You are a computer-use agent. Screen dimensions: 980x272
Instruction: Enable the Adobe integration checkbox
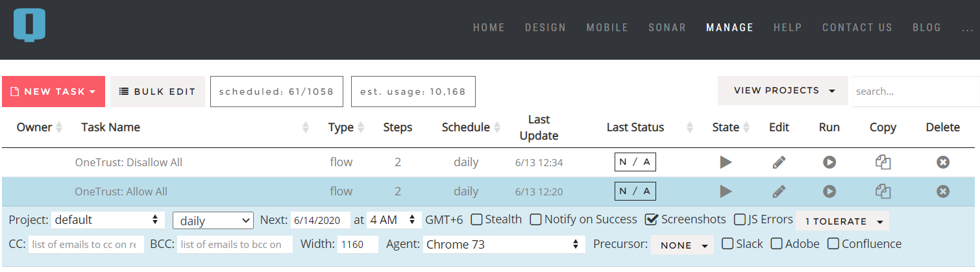coord(776,244)
